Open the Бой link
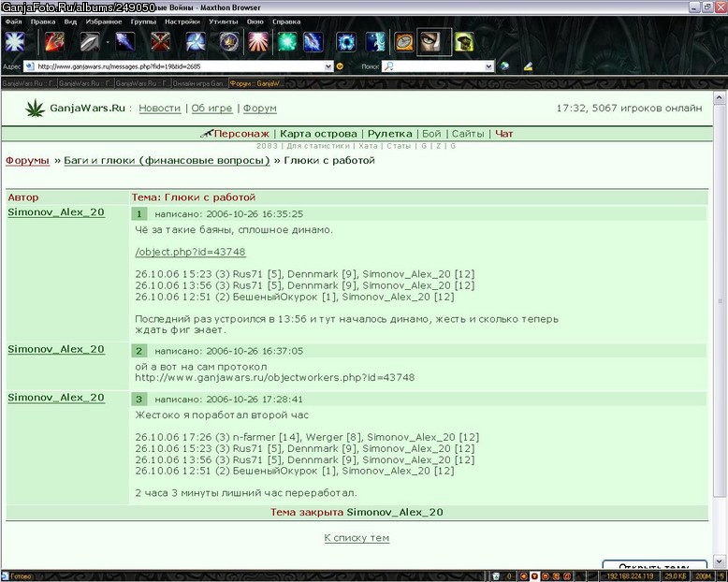Screen dimensions: 728x582 click(x=431, y=134)
